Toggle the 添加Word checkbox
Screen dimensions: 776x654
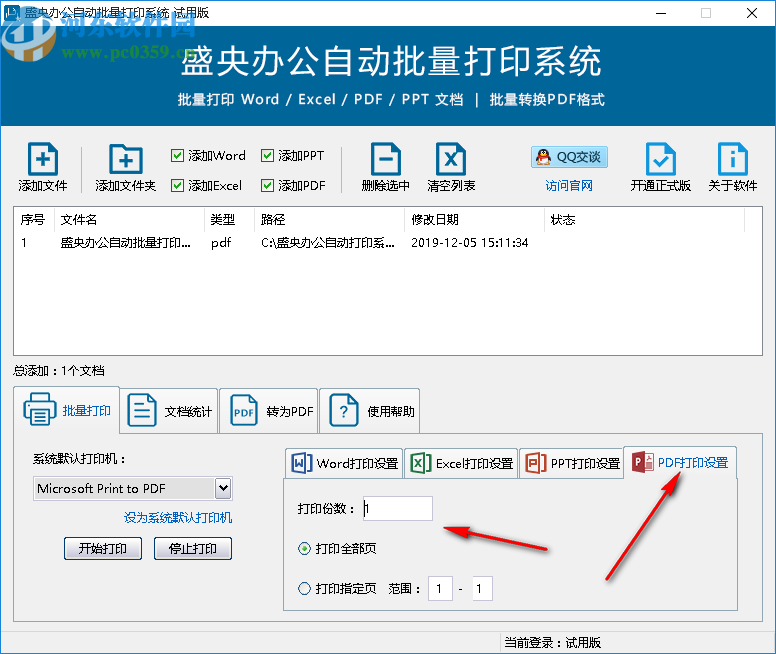177,155
